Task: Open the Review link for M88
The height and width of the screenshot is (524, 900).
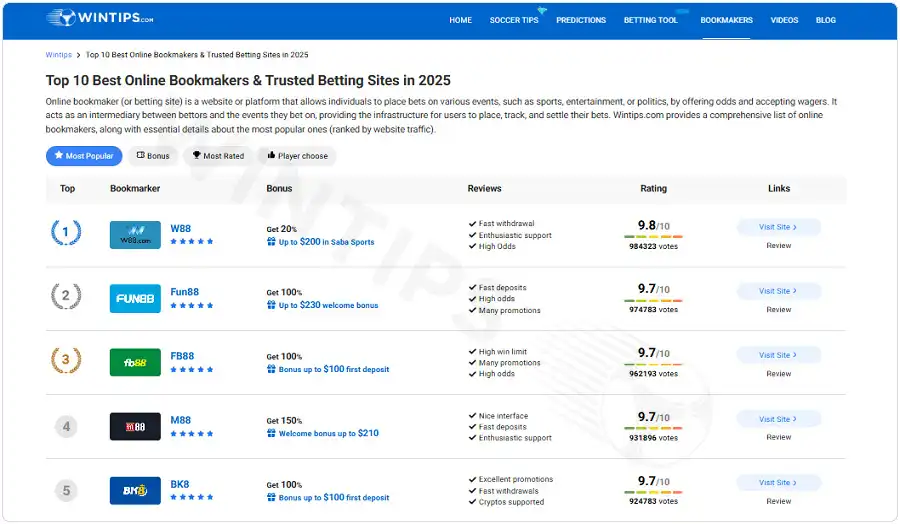Action: [x=778, y=437]
